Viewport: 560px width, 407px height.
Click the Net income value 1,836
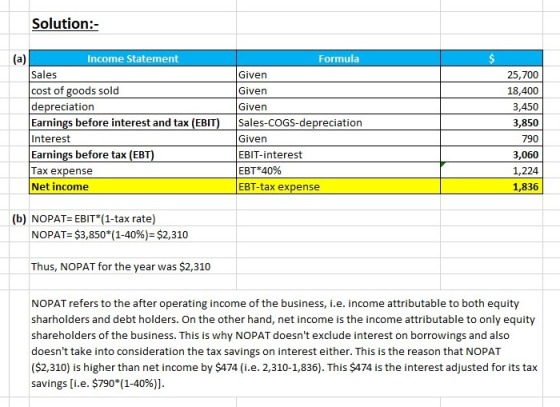pyautogui.click(x=491, y=187)
